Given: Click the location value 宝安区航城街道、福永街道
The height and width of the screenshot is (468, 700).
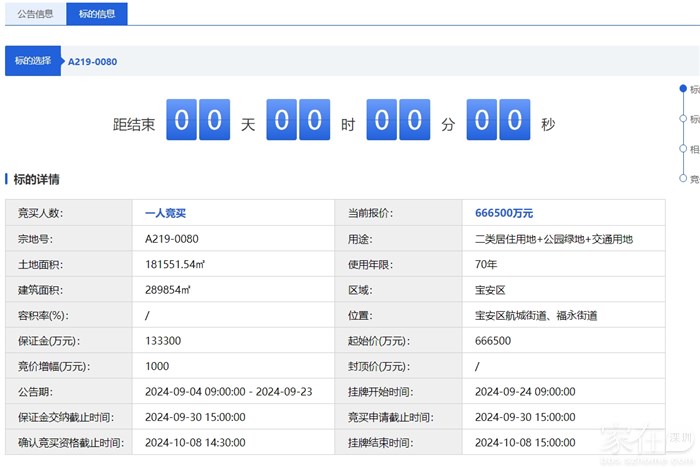Looking at the screenshot, I should tap(535, 316).
